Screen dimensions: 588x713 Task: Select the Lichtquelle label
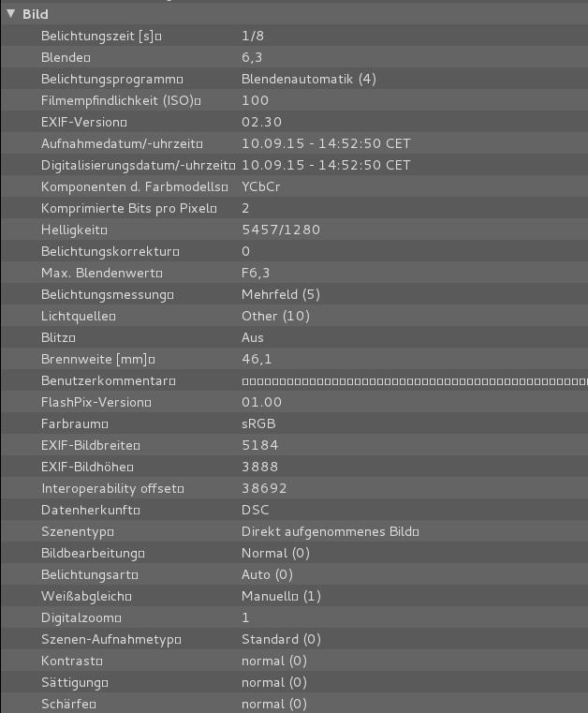pos(78,316)
